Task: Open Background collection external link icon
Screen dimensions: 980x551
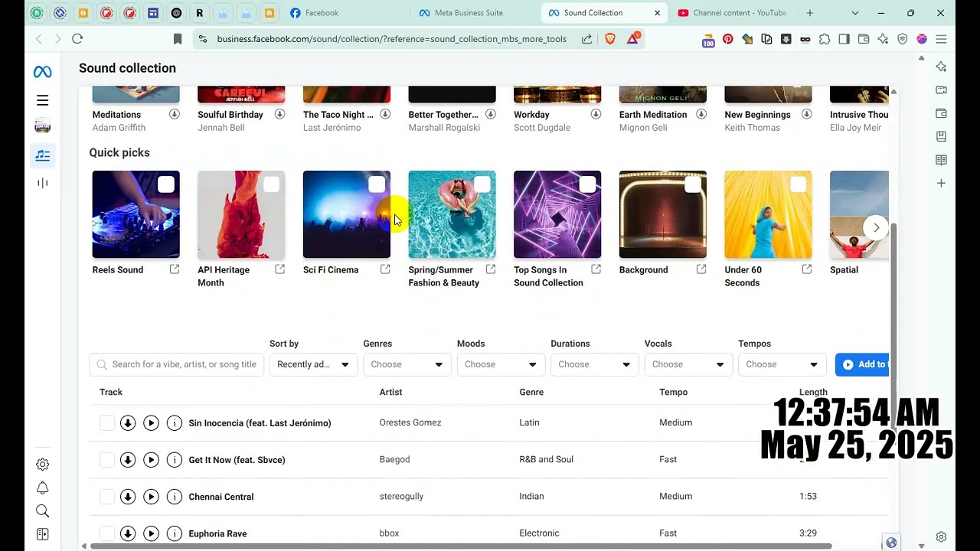Action: 701,269
